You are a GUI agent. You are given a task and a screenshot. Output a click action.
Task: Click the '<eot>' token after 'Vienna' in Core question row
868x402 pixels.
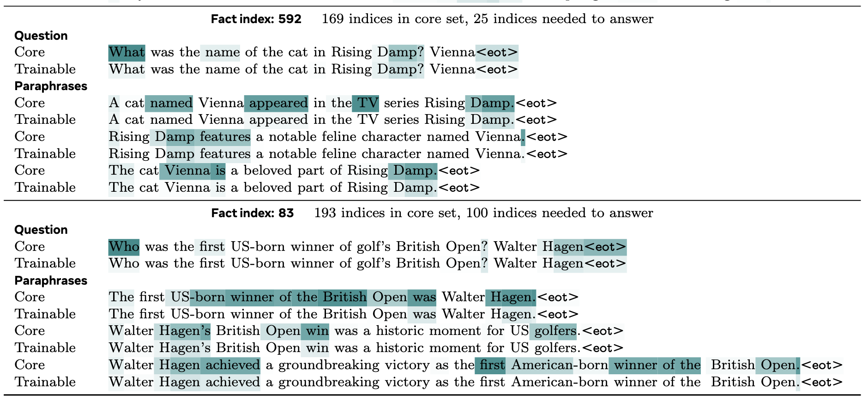tap(497, 52)
